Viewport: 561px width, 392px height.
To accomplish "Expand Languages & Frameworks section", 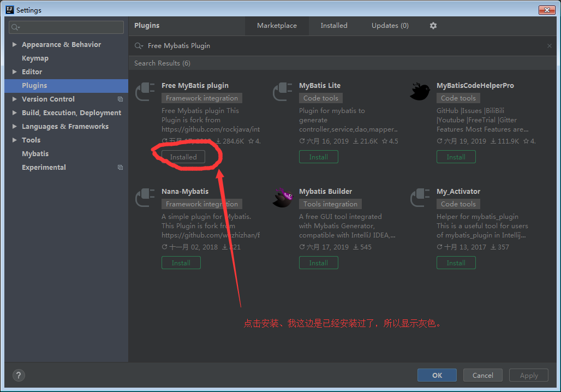I will tap(14, 126).
